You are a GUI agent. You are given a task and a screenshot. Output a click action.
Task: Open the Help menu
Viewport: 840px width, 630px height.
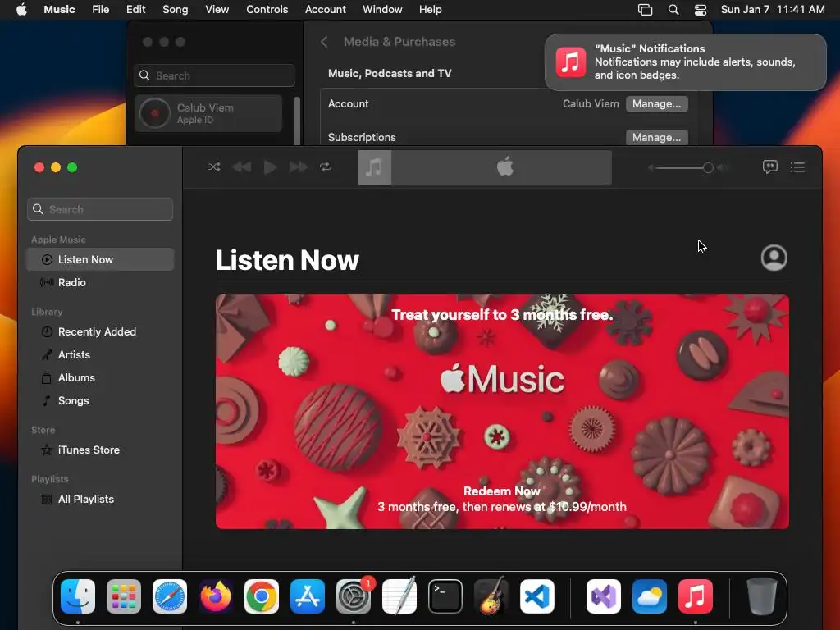(430, 9)
